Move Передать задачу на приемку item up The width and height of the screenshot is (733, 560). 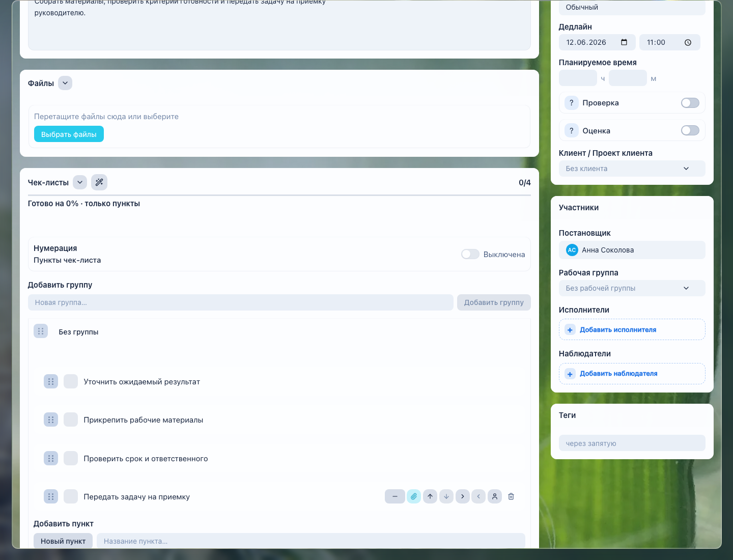(430, 496)
